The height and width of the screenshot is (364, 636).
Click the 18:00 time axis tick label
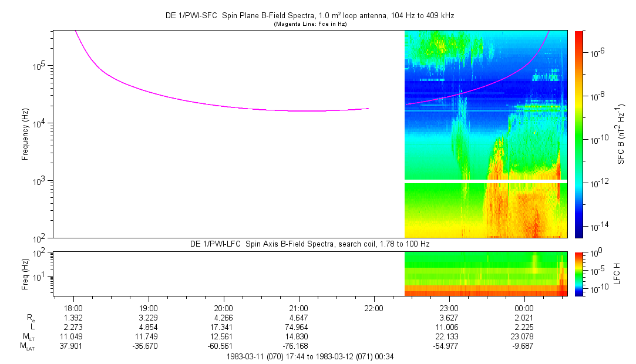pyautogui.click(x=73, y=308)
